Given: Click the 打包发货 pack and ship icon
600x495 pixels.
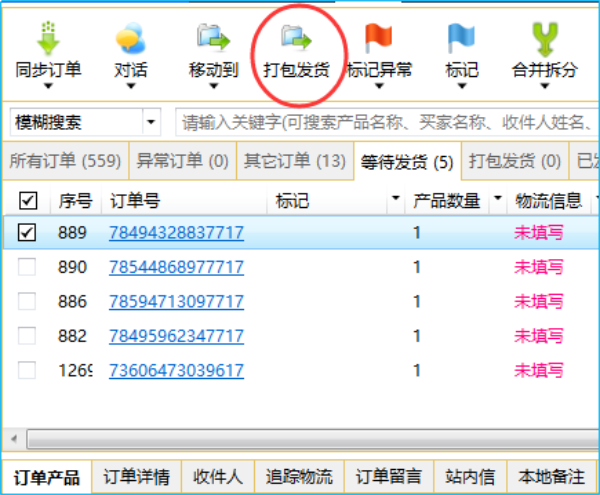Looking at the screenshot, I should click(296, 38).
